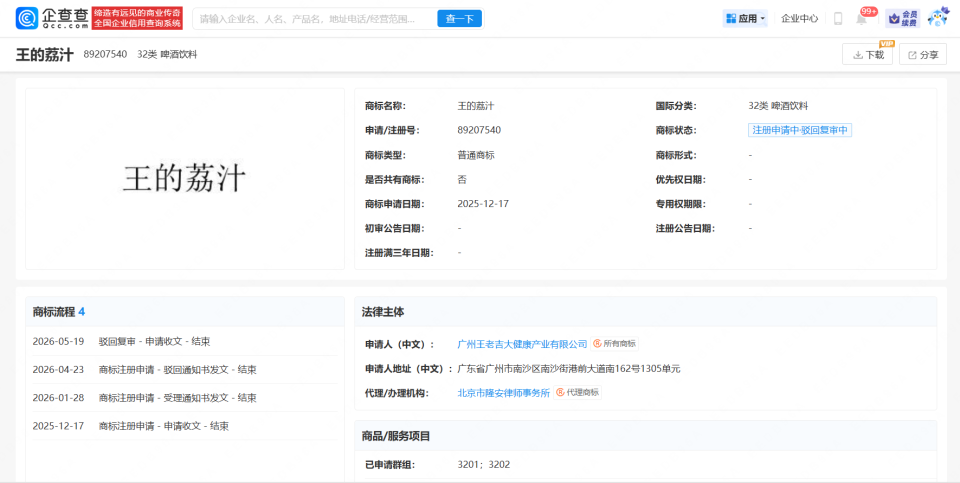Image resolution: width=960 pixels, height=483 pixels.
Task: Open agency 北京市隆安律师事务所 link
Action: pos(503,393)
